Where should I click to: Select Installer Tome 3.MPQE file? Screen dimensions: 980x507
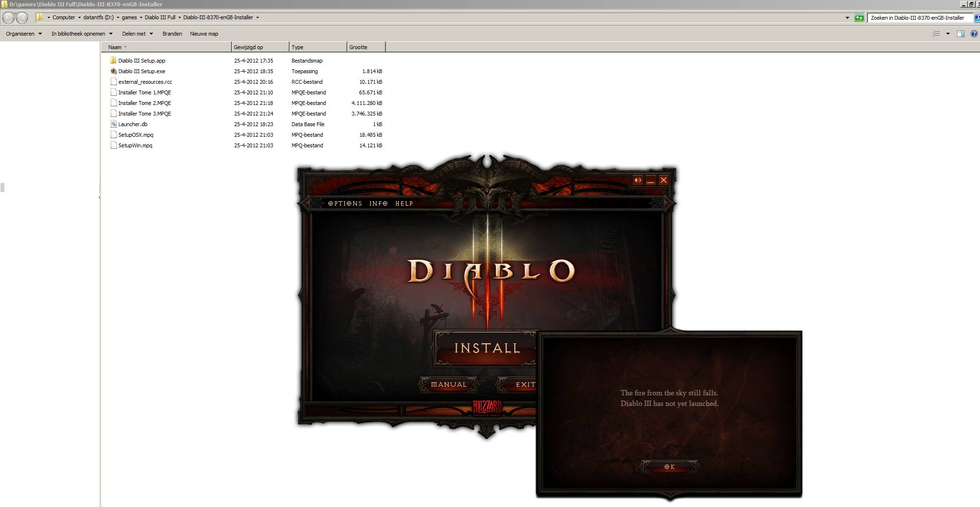pos(144,114)
